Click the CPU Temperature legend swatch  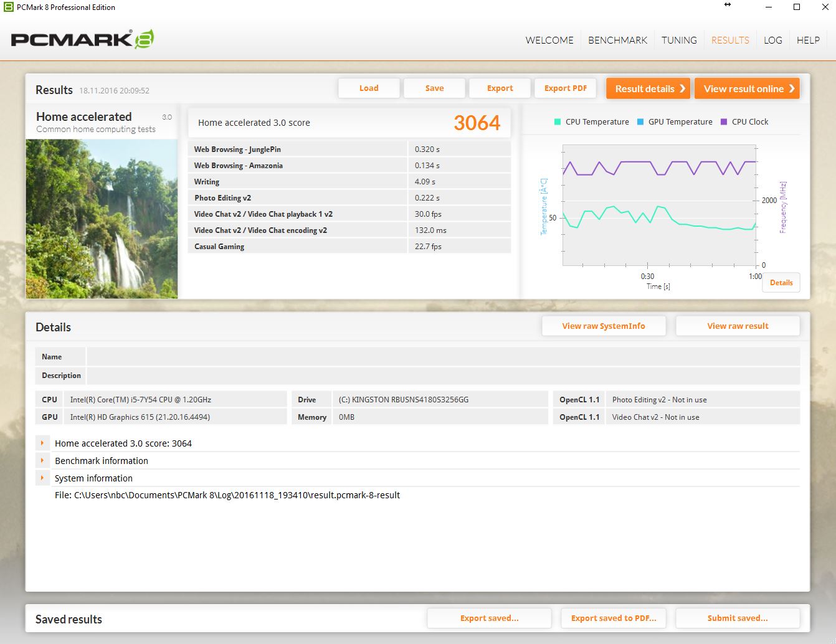[558, 122]
